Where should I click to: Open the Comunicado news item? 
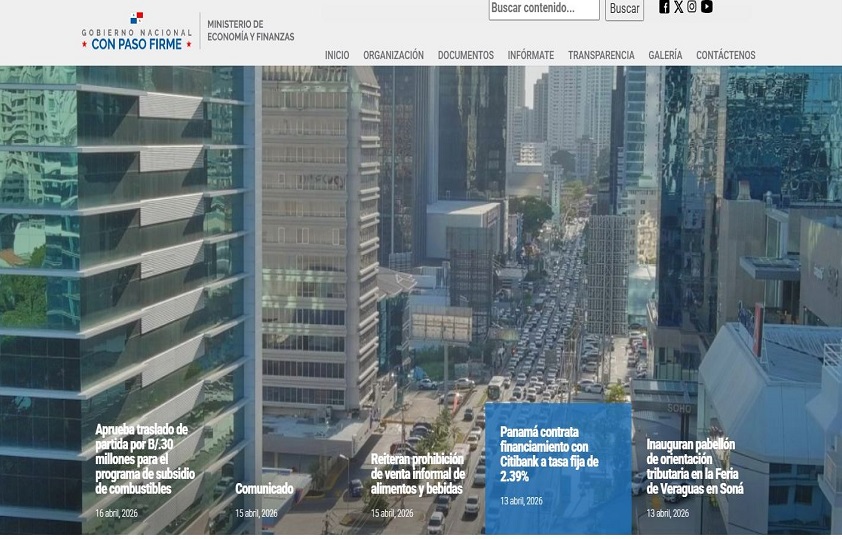tap(264, 489)
